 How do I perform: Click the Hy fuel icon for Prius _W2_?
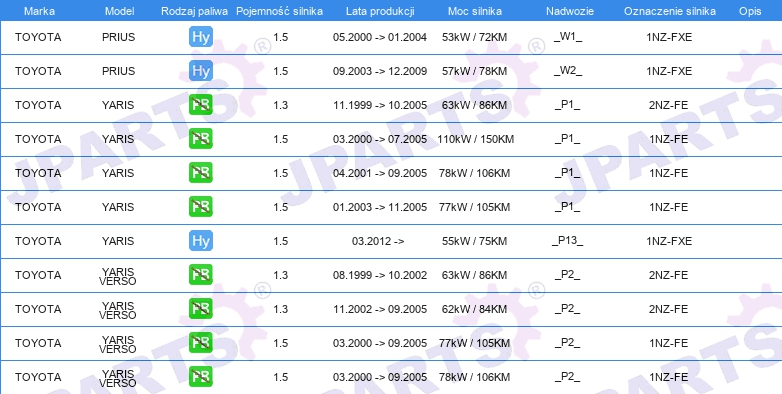pyautogui.click(x=201, y=71)
